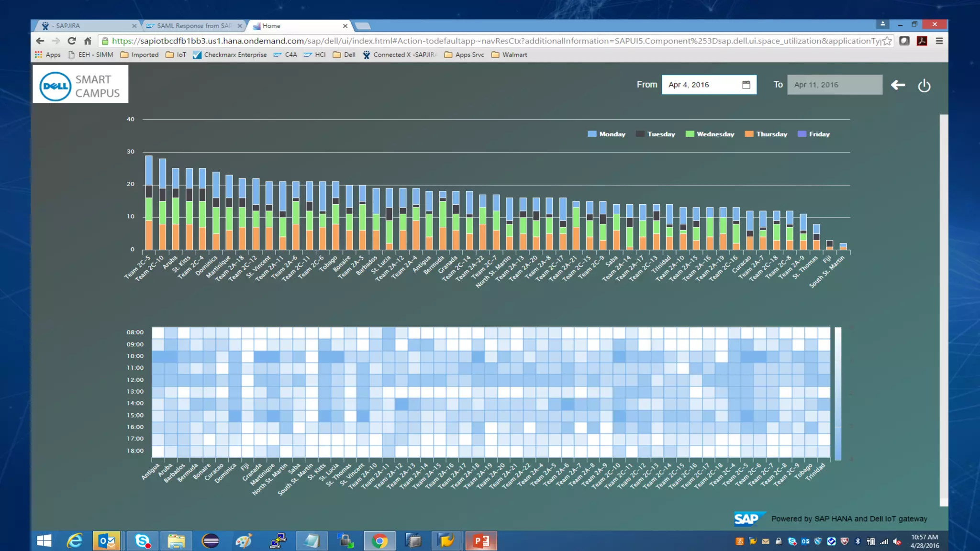Open the Chrome hamburger menu

[939, 41]
